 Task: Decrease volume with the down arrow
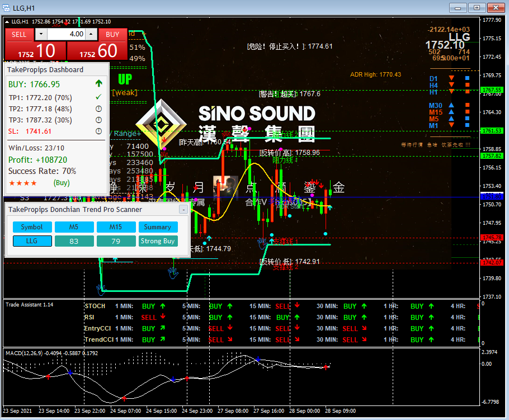click(41, 34)
